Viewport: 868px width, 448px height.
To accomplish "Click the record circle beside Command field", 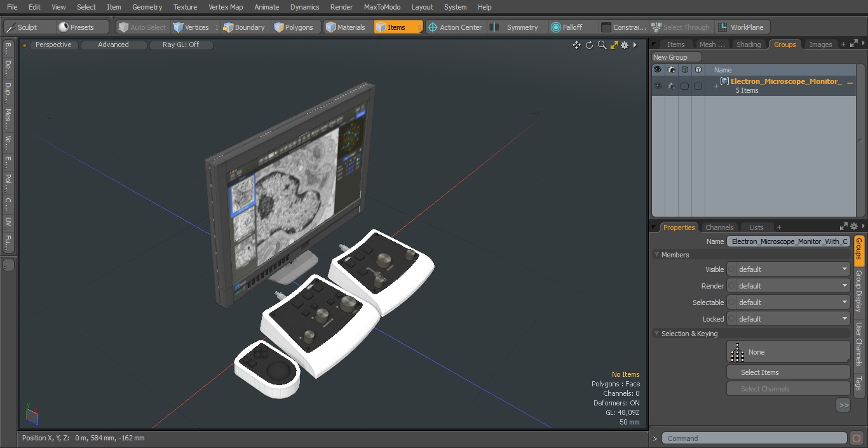I will 856,438.
